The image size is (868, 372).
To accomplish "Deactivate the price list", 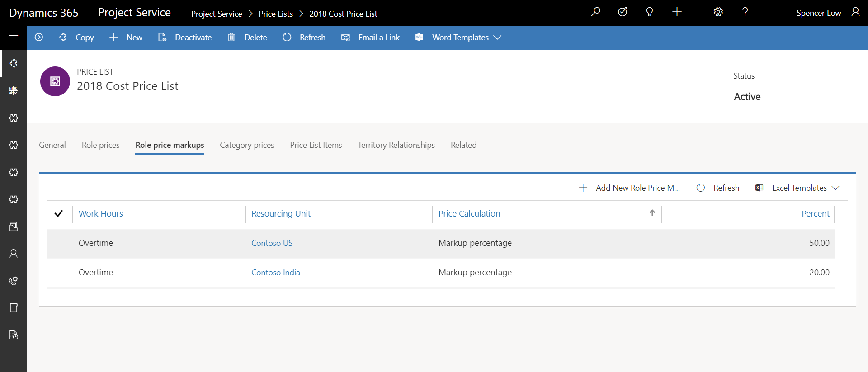I will pos(184,38).
